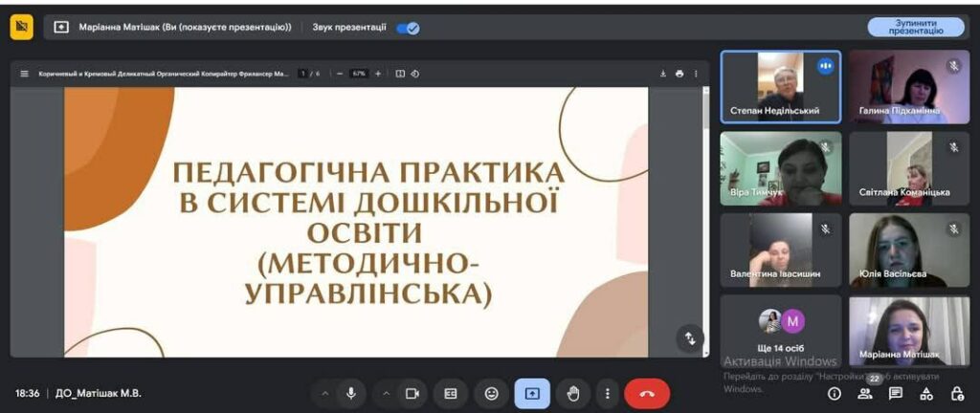Select Юлія Васільєва's video tile

point(909,250)
